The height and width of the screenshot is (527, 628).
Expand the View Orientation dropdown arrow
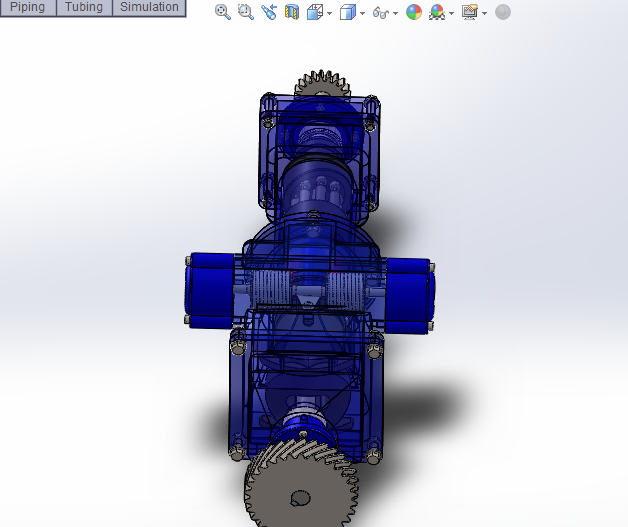point(330,13)
